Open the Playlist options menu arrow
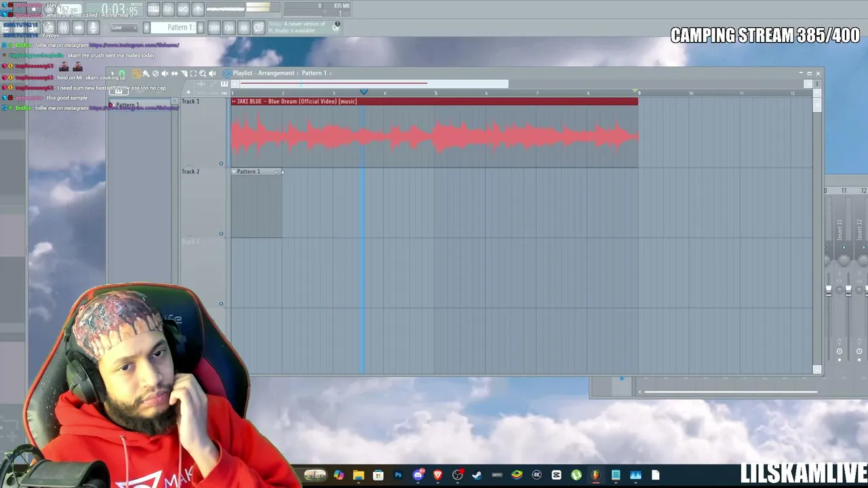This screenshot has width=868, height=488. [x=113, y=73]
